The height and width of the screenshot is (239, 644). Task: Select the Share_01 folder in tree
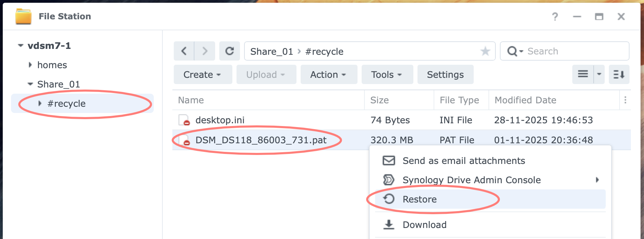point(59,84)
